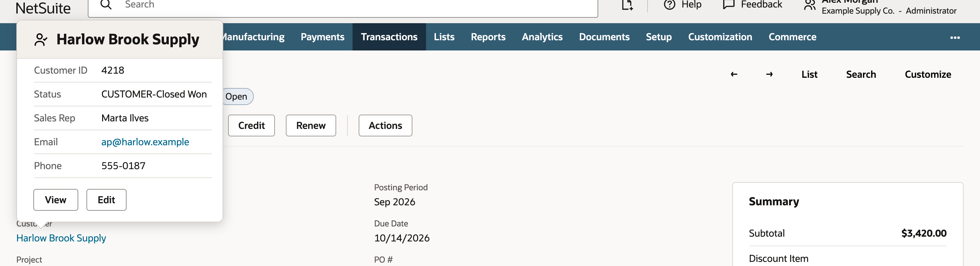Click the ap@harlow.example email link
The height and width of the screenshot is (266, 980).
coord(145,142)
